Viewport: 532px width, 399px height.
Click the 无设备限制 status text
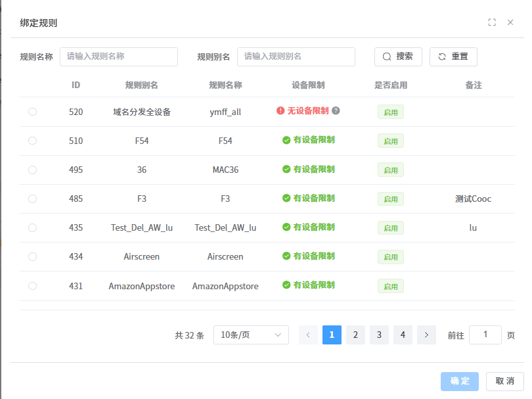(x=308, y=110)
